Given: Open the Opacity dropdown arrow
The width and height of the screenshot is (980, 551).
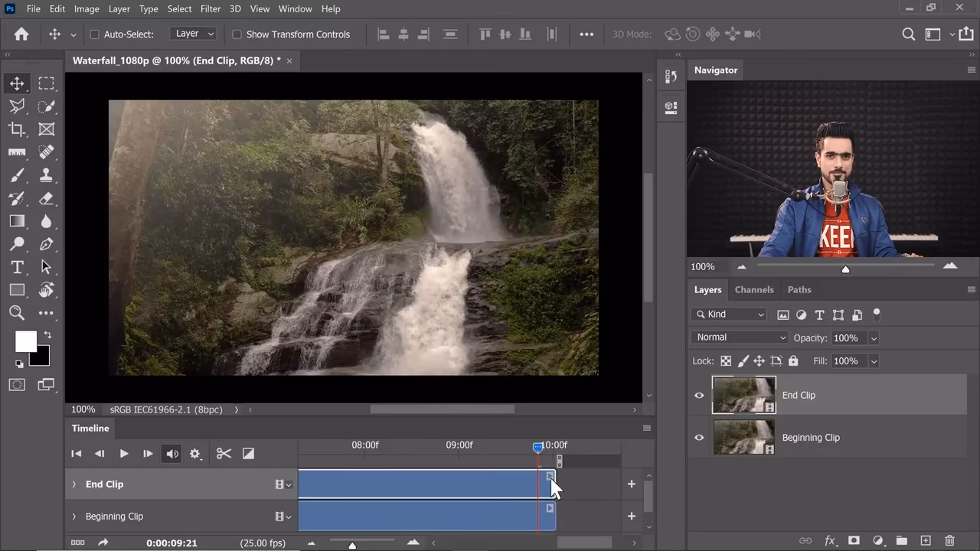Looking at the screenshot, I should tap(874, 338).
